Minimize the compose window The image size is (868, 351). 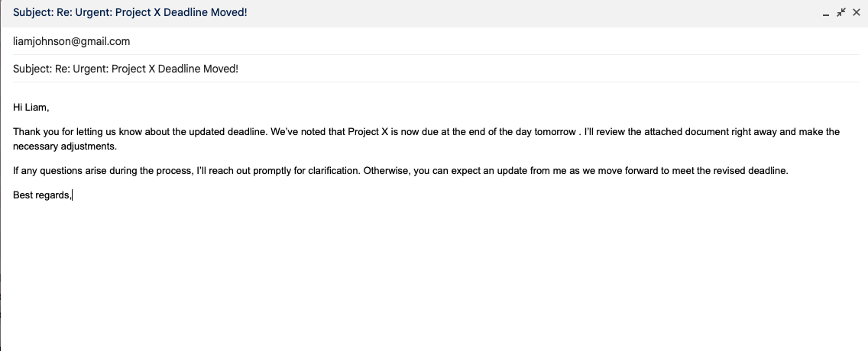click(x=826, y=13)
